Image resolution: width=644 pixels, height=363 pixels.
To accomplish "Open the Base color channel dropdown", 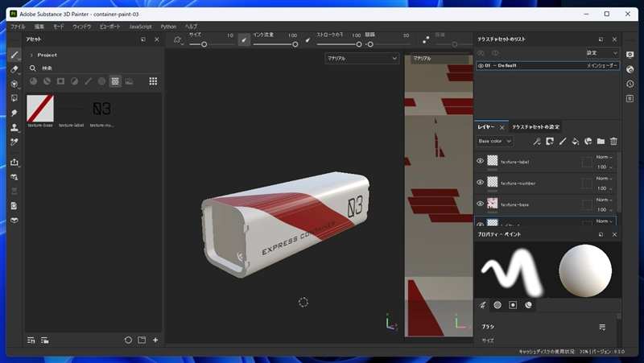I will click(494, 141).
